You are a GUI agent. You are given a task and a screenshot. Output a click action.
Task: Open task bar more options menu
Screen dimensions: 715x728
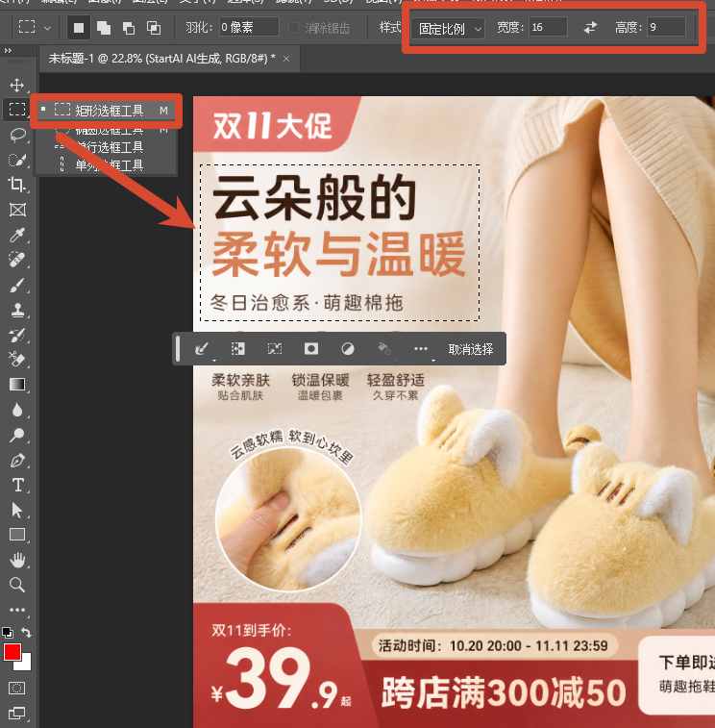421,348
